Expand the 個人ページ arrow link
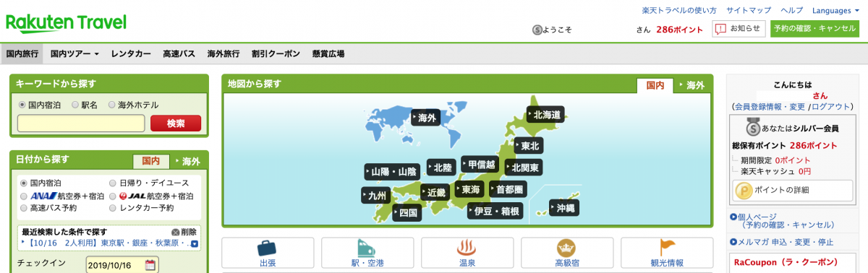The image size is (868, 273). (733, 217)
